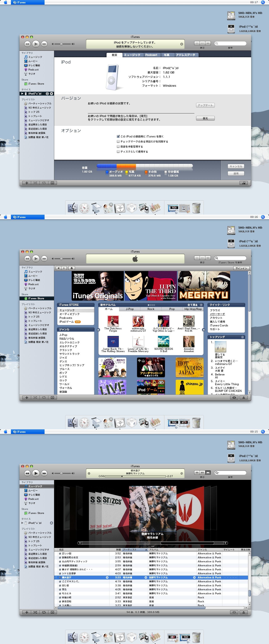Open search options dropdown in Cover Flow window
The image size is (269, 644).
pos(217,473)
